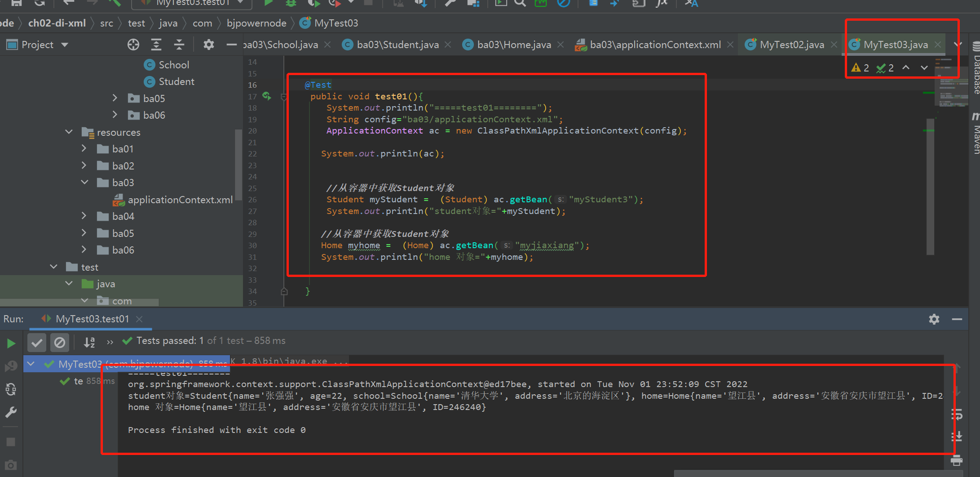Click the Translate toolbar icon
This screenshot has width=980, height=477.
coord(692,4)
